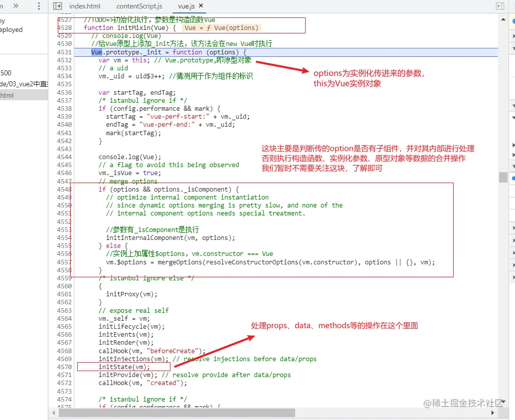Set breakpoint on line number 4531
Viewport: 515px width, 420px height.
pyautogui.click(x=64, y=52)
